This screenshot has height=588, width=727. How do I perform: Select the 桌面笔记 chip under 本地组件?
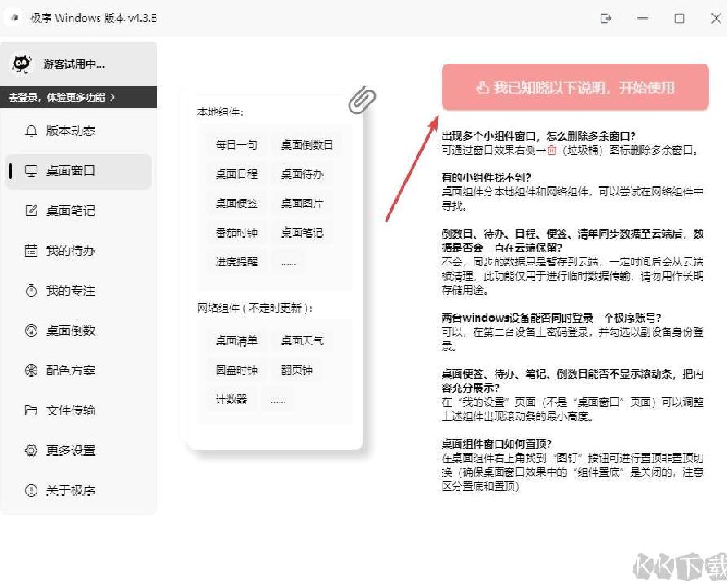point(302,233)
